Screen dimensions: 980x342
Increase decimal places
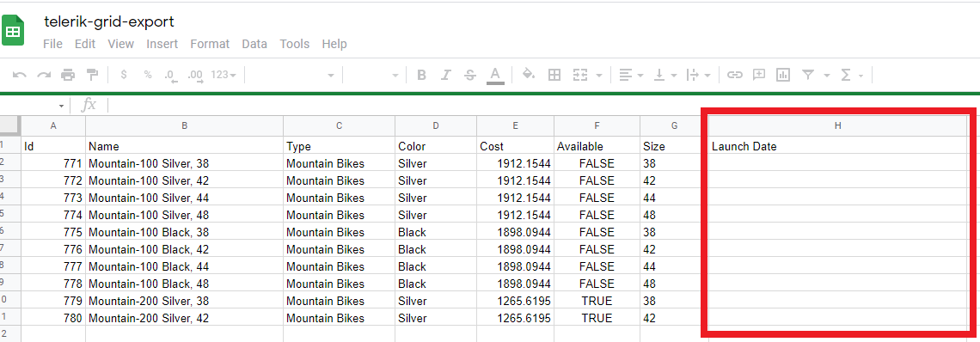pyautogui.click(x=195, y=76)
